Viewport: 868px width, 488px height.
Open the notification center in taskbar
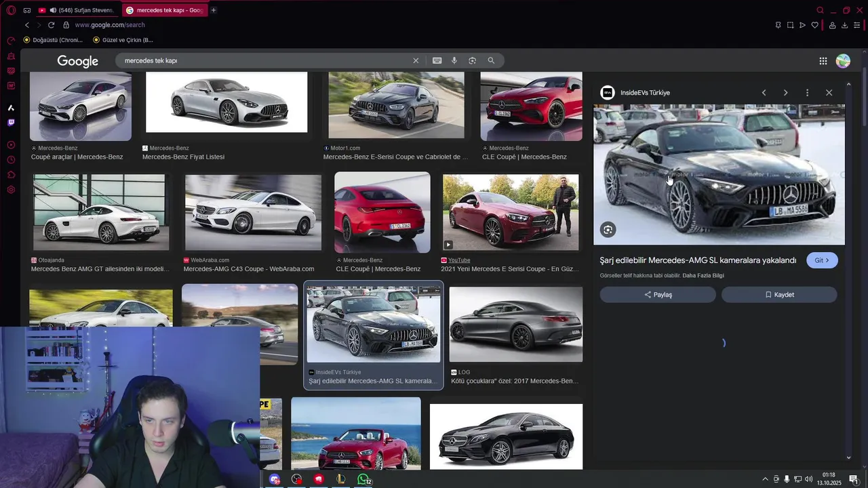pyautogui.click(x=854, y=479)
